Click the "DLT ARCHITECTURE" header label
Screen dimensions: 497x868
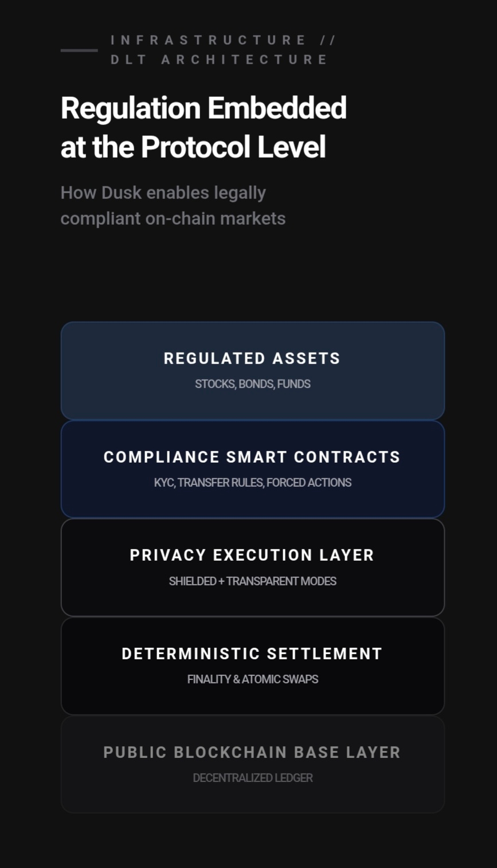click(x=219, y=60)
